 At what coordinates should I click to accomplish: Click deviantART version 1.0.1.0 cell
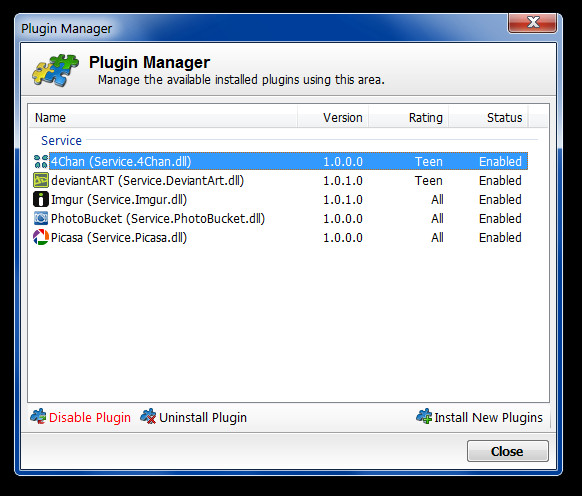click(x=343, y=180)
